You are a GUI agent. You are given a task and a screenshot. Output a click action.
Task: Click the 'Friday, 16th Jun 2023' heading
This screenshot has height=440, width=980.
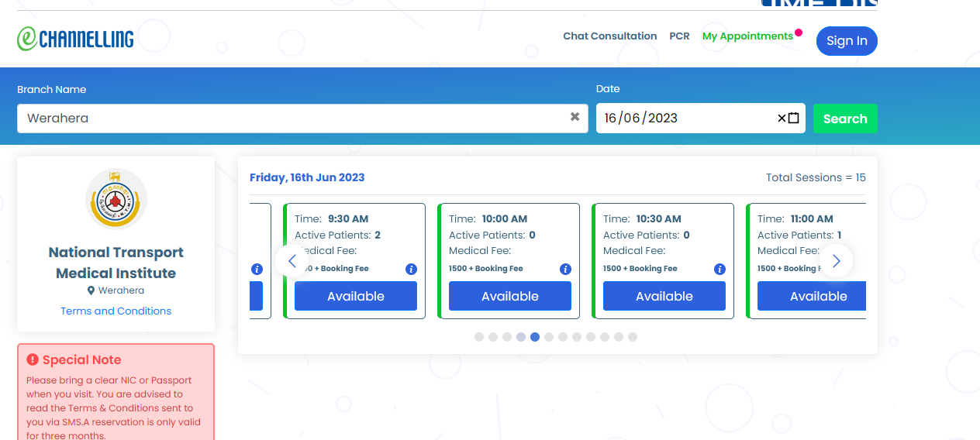307,177
